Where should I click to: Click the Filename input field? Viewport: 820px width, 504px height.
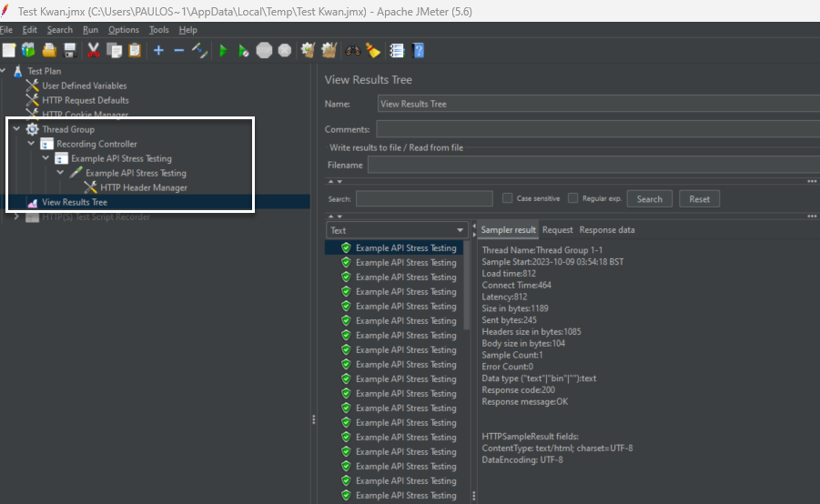[x=592, y=165]
